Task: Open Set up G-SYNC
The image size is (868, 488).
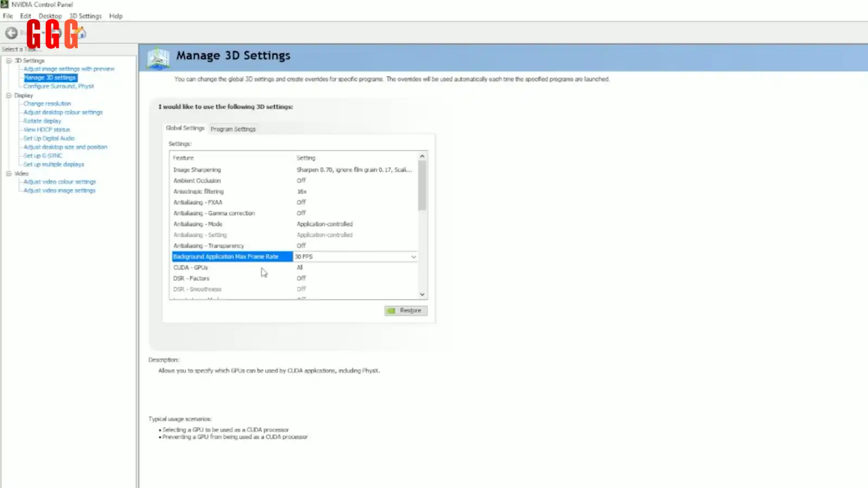Action: point(43,156)
